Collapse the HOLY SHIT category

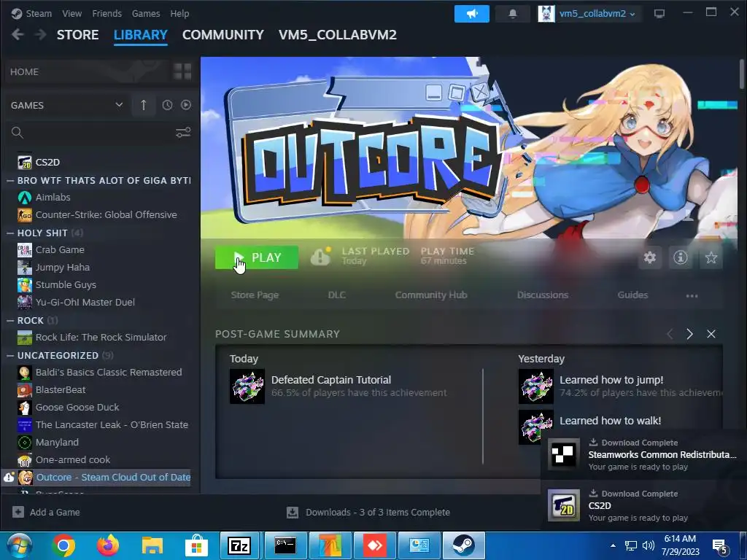(10, 233)
